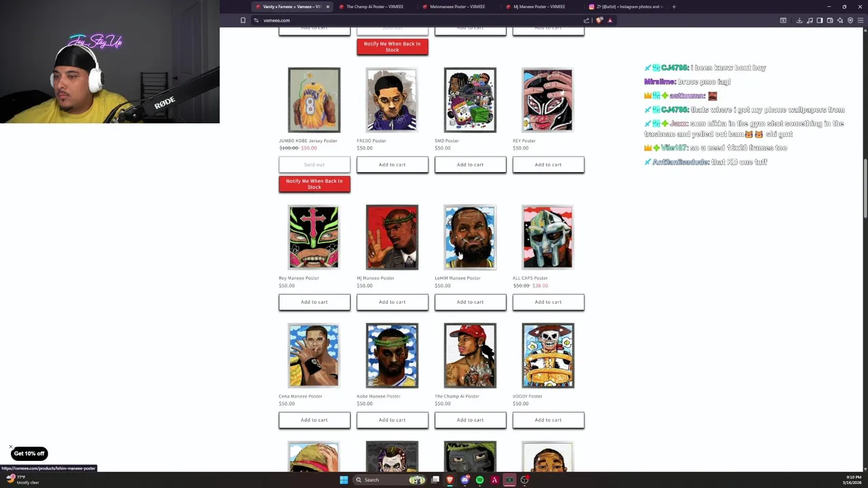The width and height of the screenshot is (868, 488).
Task: Open the Kobe Maneee Poster thumbnail
Action: coord(392,355)
